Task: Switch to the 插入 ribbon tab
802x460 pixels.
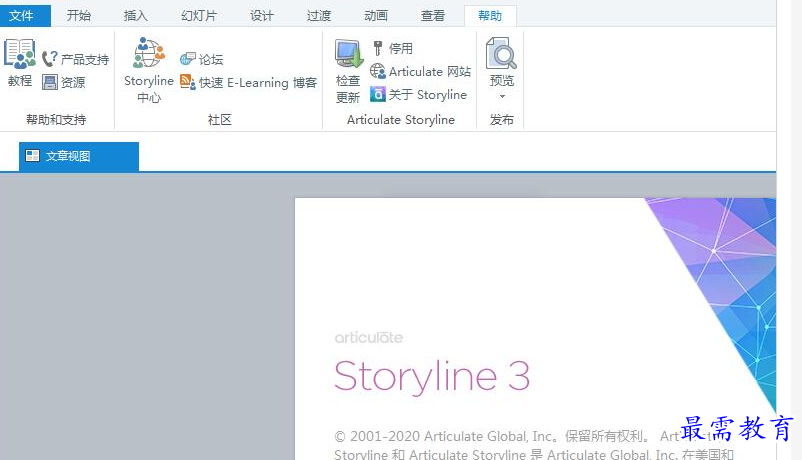Action: [x=136, y=16]
